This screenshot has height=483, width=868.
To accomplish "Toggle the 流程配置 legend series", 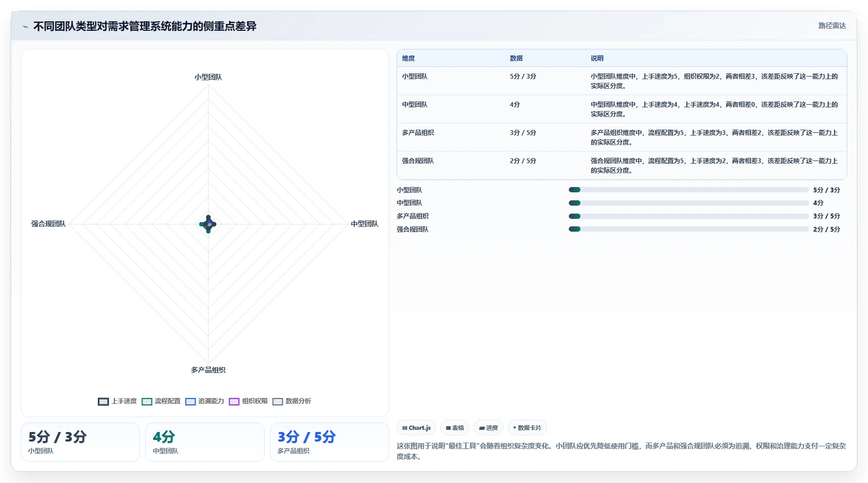I will [x=161, y=401].
